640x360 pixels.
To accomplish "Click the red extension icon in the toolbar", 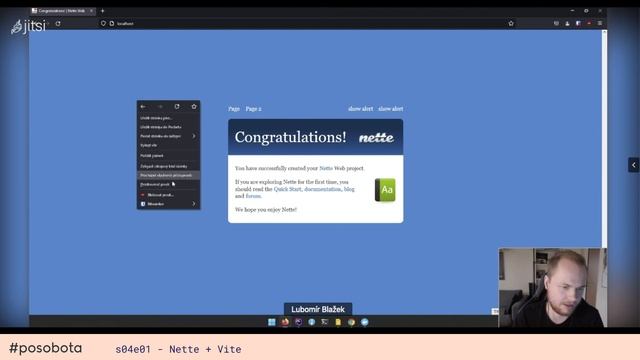I will pos(589,24).
